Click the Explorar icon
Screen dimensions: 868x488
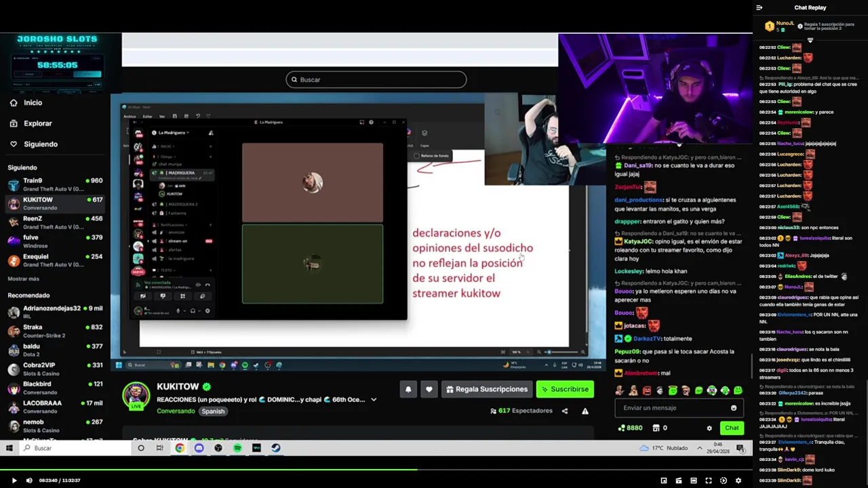[14, 123]
